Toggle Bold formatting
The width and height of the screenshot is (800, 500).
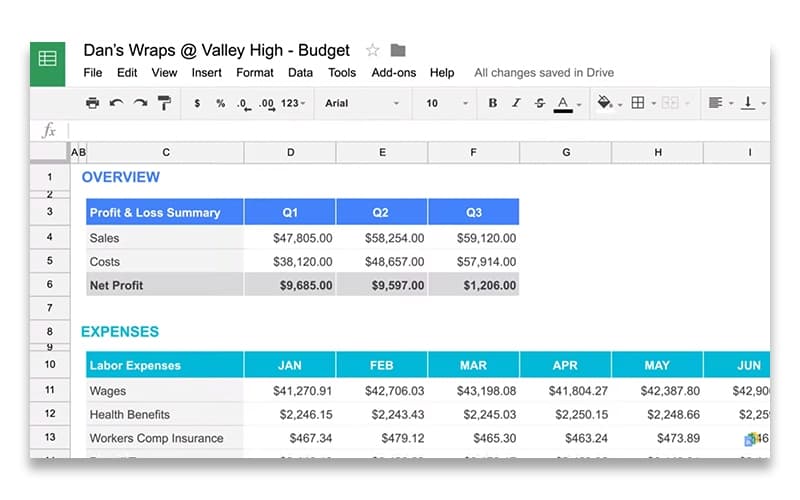point(492,103)
